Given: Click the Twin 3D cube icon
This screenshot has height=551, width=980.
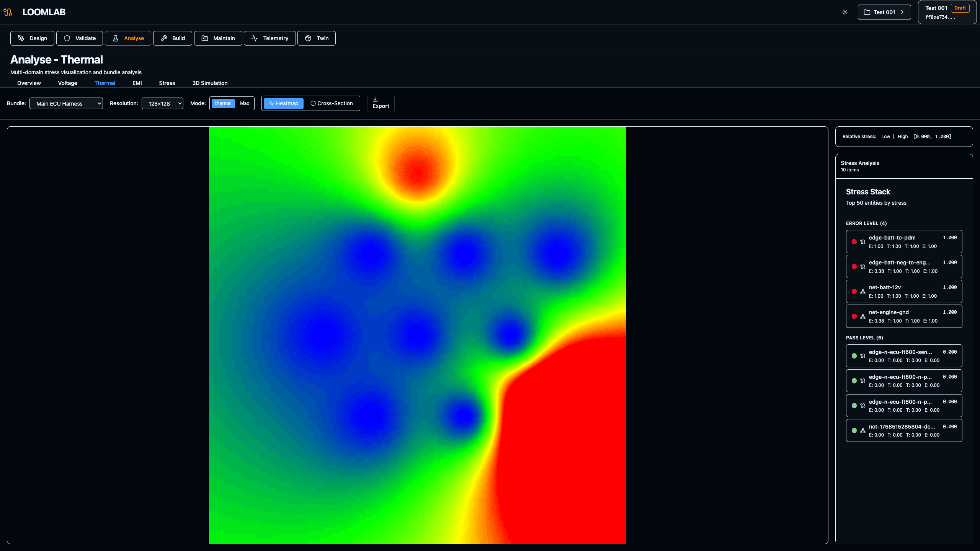Looking at the screenshot, I should coord(308,38).
